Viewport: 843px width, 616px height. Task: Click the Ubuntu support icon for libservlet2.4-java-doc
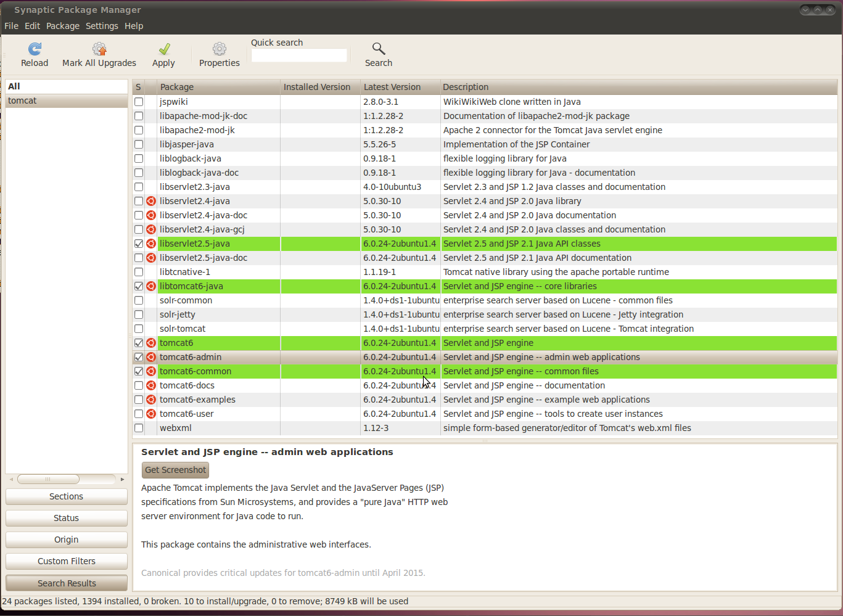click(151, 215)
